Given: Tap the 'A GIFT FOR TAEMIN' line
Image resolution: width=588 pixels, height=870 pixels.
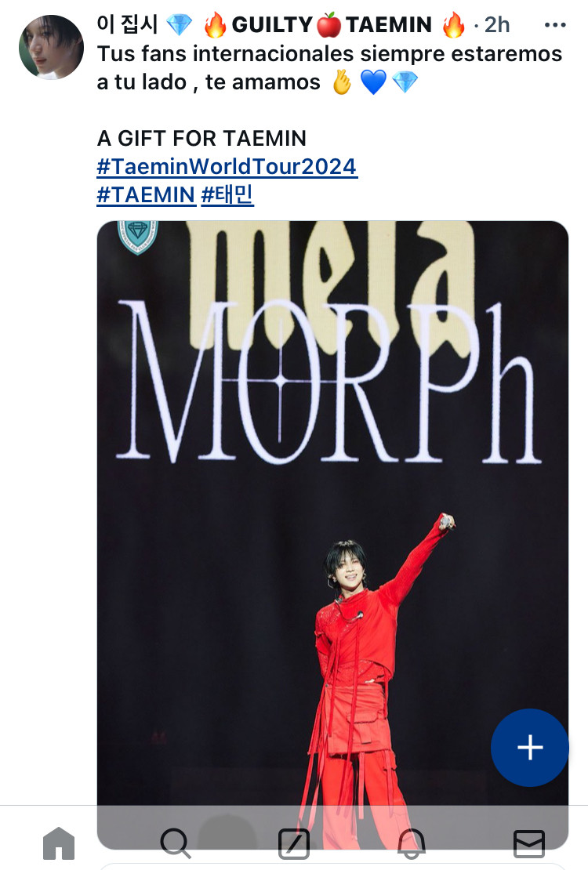Looking at the screenshot, I should 201,138.
